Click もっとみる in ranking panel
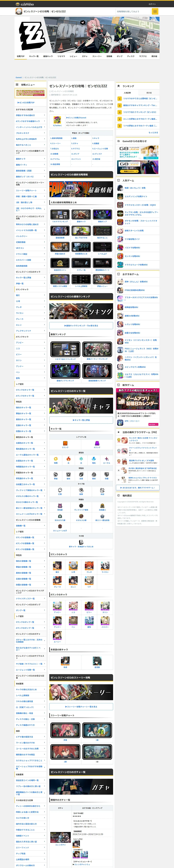This screenshot has width=174, height=868. click(x=153, y=132)
